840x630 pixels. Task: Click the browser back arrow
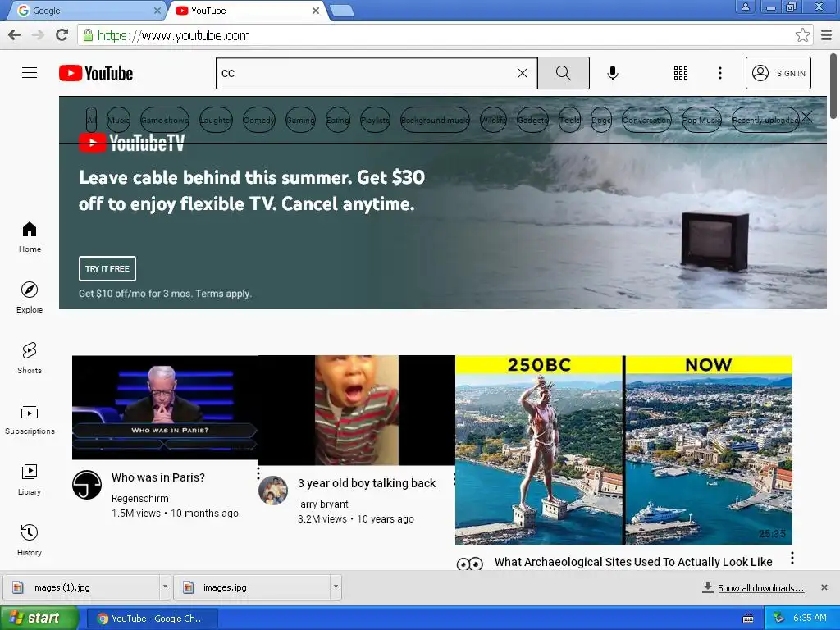pos(15,35)
